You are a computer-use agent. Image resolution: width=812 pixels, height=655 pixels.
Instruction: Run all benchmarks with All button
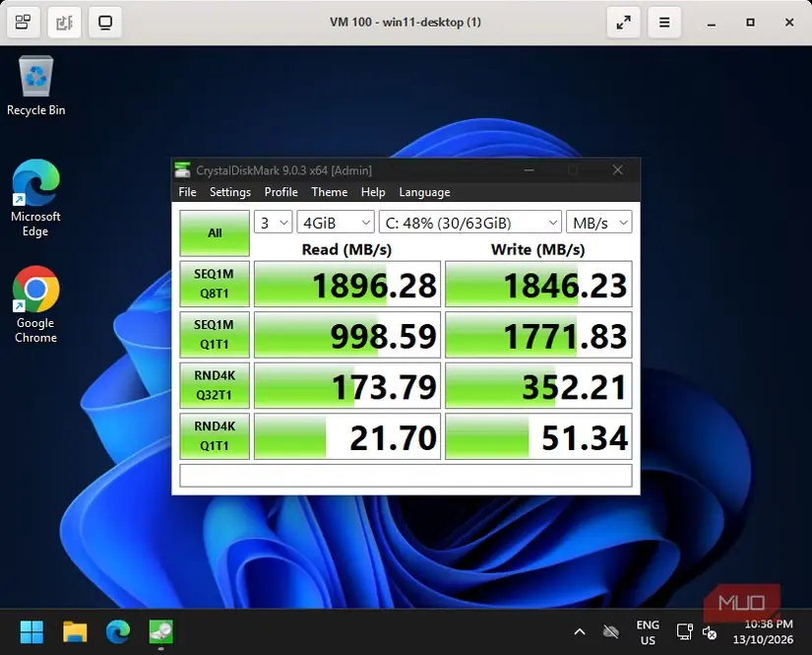[x=215, y=233]
